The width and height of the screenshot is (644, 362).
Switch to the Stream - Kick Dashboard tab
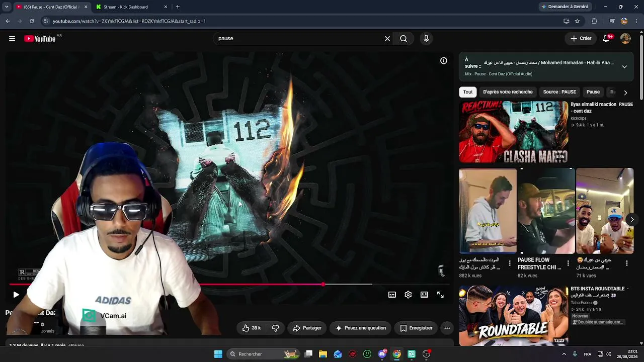coord(126,7)
